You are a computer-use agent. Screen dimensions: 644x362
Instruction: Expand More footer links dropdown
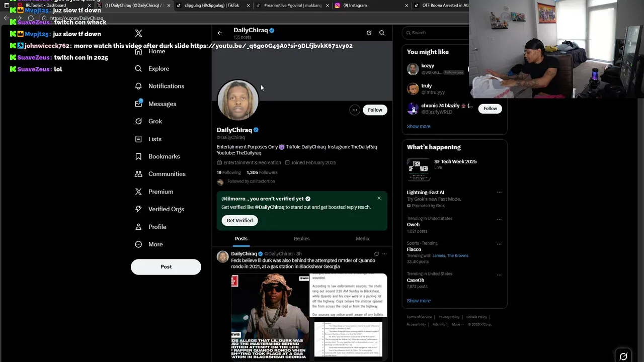[x=457, y=324]
